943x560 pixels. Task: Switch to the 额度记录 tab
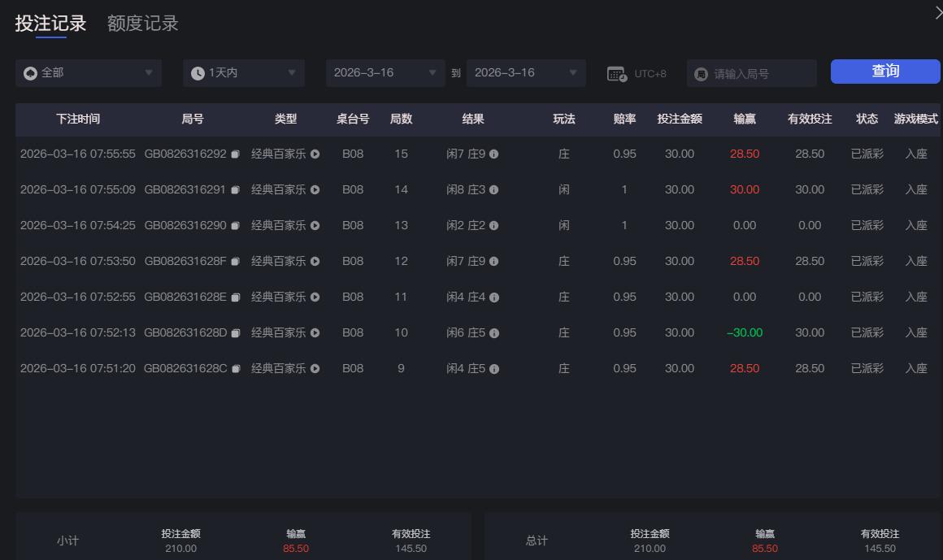[141, 23]
